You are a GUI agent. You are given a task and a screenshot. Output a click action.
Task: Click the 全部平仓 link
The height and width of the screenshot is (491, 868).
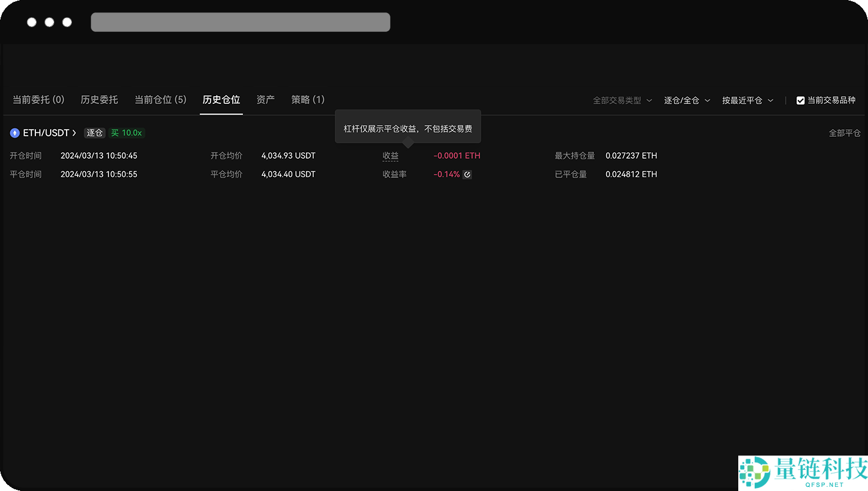pyautogui.click(x=844, y=133)
